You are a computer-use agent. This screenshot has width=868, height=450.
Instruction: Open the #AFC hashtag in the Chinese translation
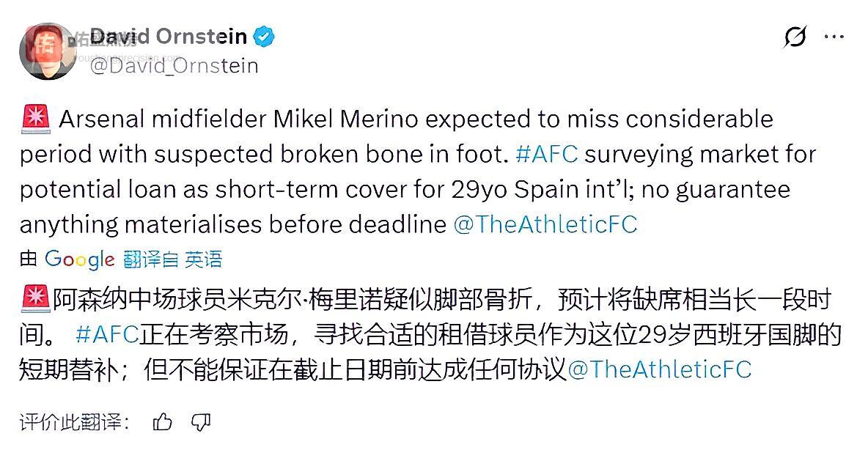tap(106, 334)
